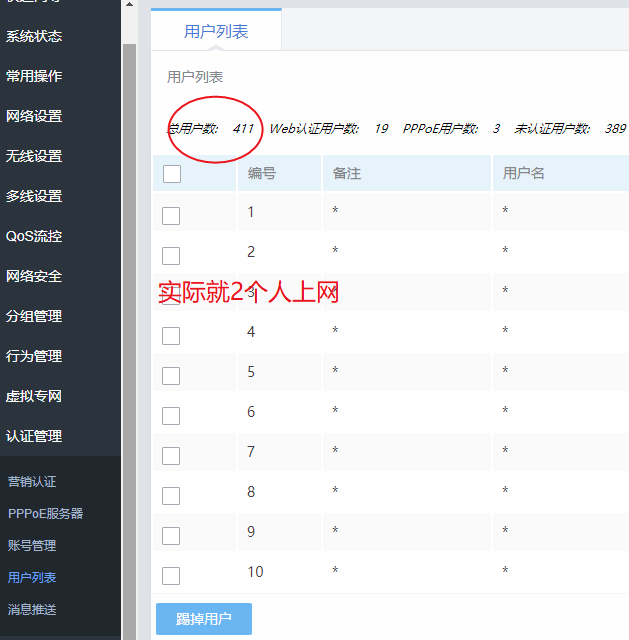629x640 pixels.
Task: Navigate to PPPoE服务器 submenu
Action: click(45, 514)
